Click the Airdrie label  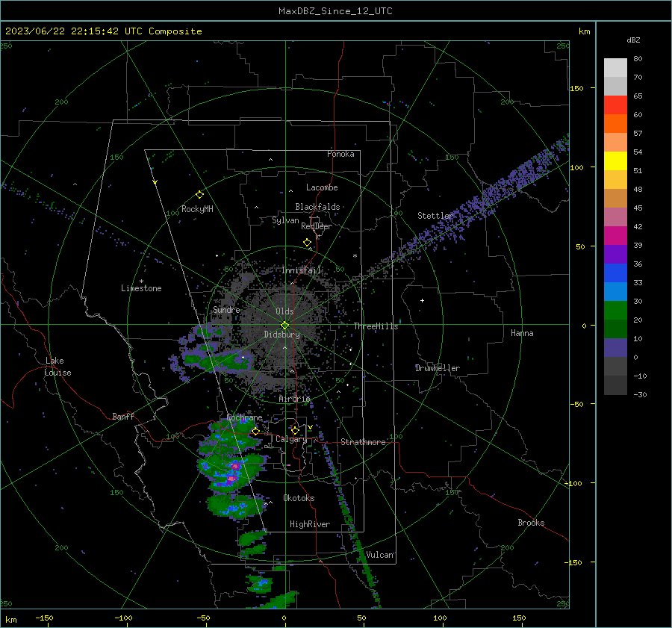point(294,399)
